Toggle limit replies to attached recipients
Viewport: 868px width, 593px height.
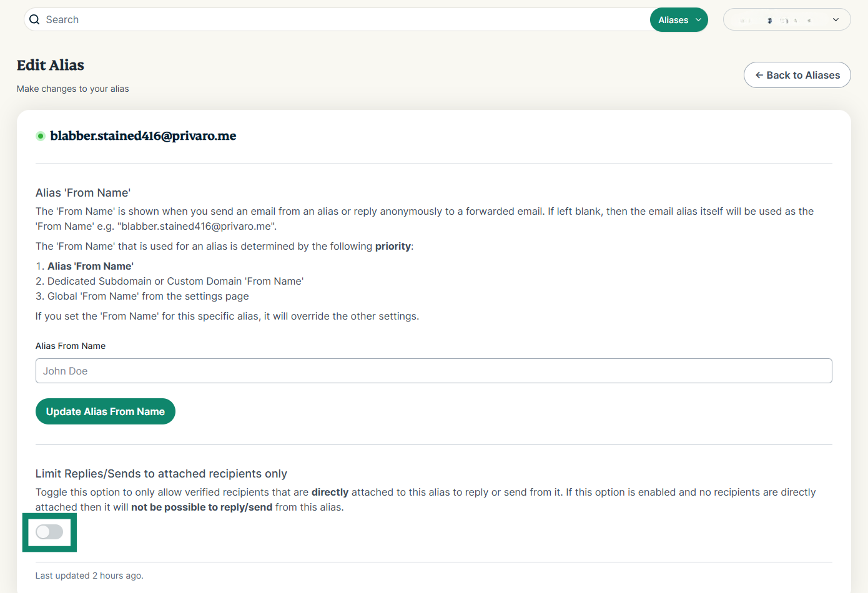(x=49, y=532)
